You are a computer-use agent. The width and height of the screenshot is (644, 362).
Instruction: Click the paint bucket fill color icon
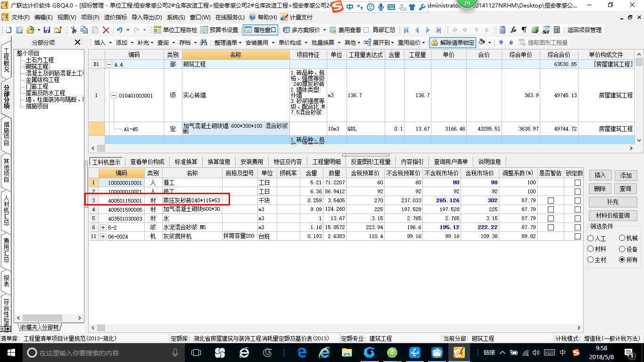click(482, 42)
